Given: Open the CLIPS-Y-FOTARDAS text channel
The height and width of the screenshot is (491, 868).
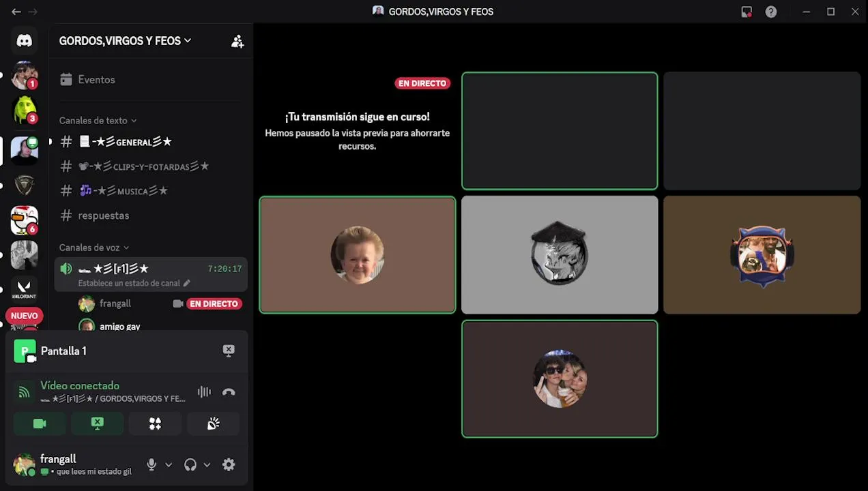Looking at the screenshot, I should (x=150, y=166).
